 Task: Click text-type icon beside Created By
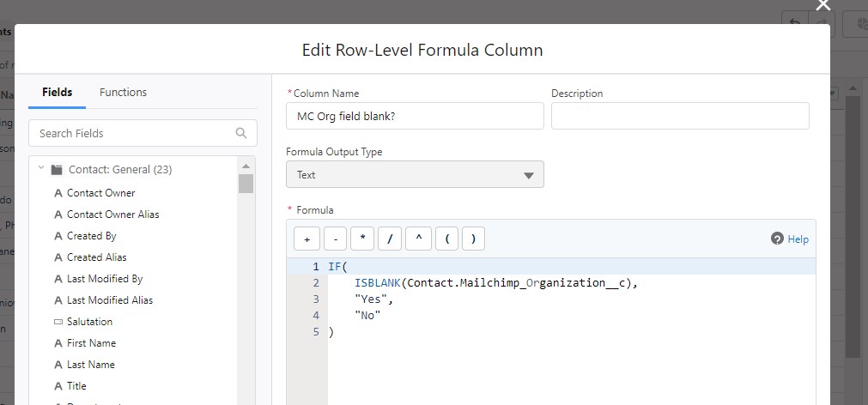pos(58,236)
